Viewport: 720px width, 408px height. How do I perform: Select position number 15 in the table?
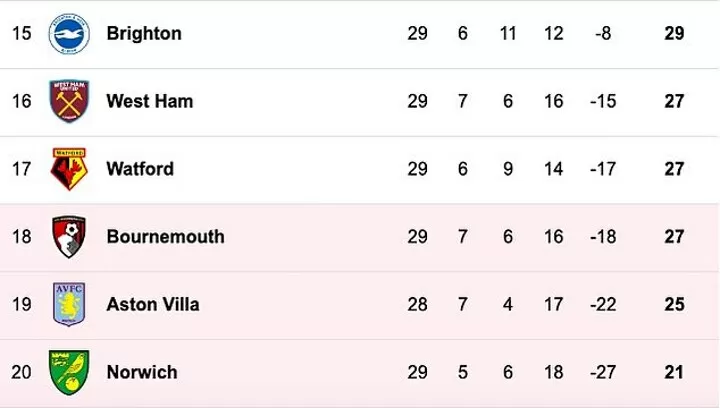[22, 33]
